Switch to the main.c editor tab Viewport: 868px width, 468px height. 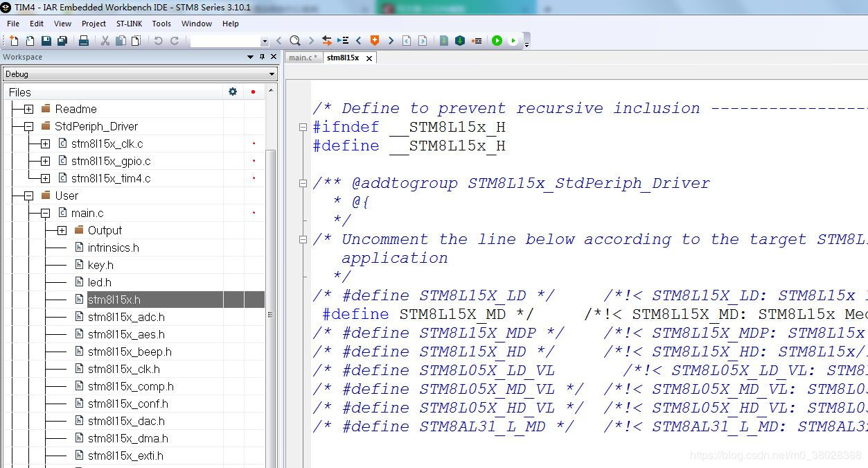303,58
